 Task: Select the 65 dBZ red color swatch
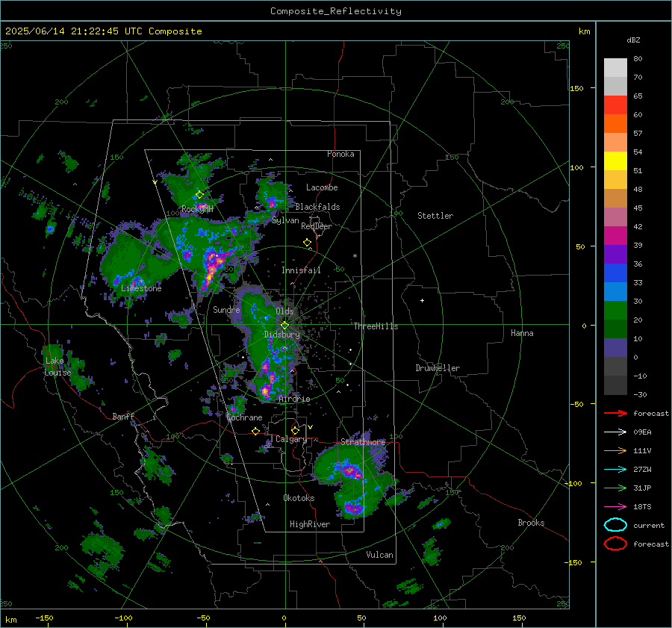[x=615, y=105]
